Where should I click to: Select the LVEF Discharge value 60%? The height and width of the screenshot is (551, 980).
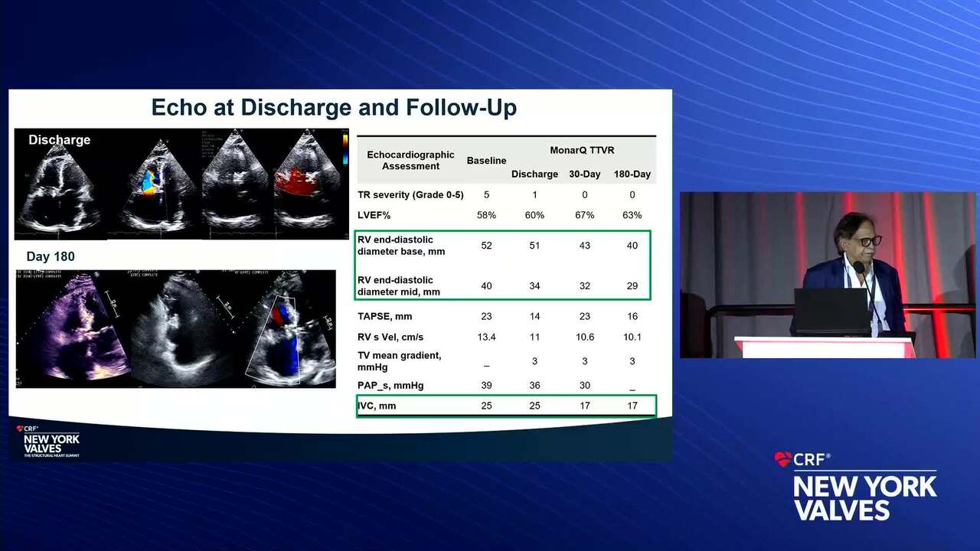point(534,216)
